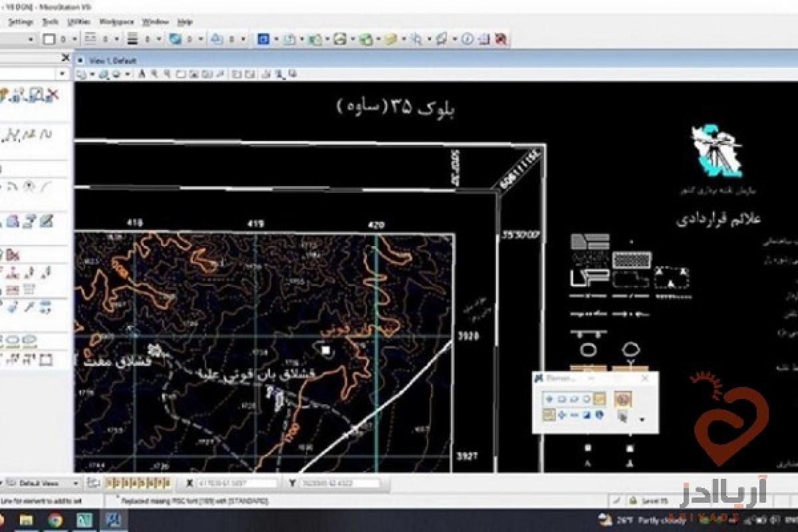This screenshot has height=532, width=798.
Task: Toggle view 1 in view groups
Action: [x=110, y=483]
